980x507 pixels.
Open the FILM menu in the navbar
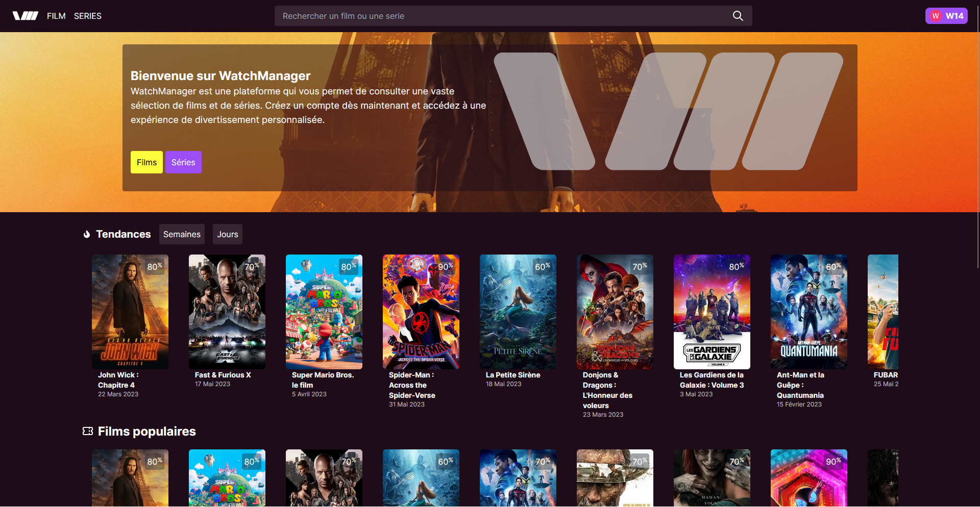click(x=56, y=16)
